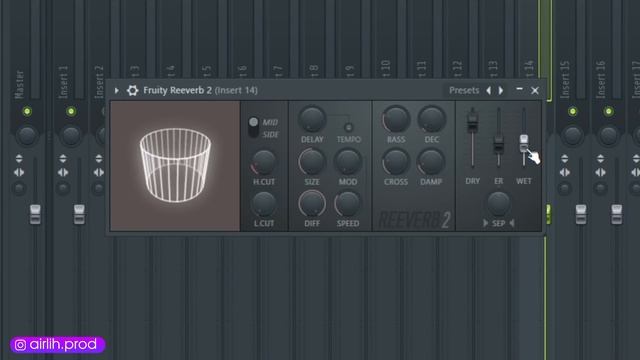
Task: Click the MOD knob
Action: click(x=348, y=162)
